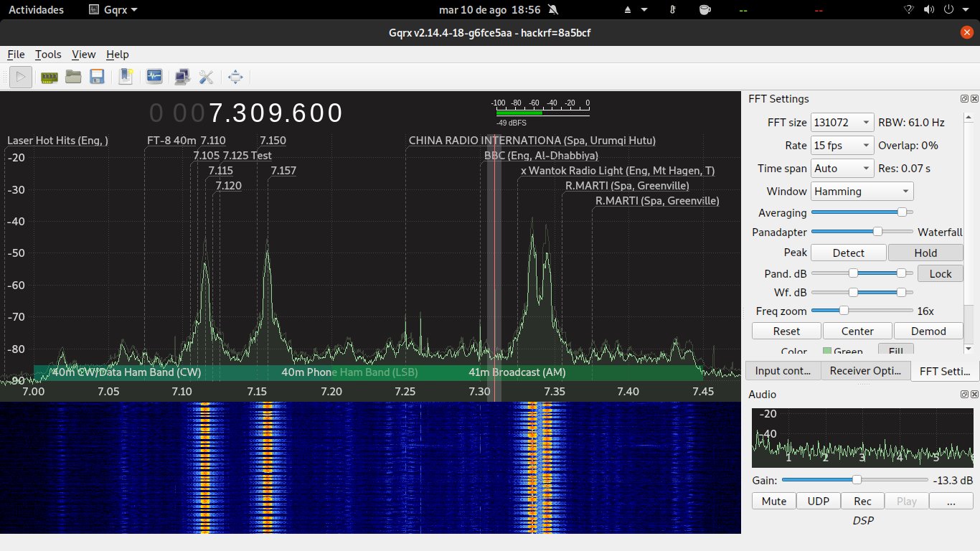Toggle the Mute audio button
This screenshot has width=980, height=551.
773,501
